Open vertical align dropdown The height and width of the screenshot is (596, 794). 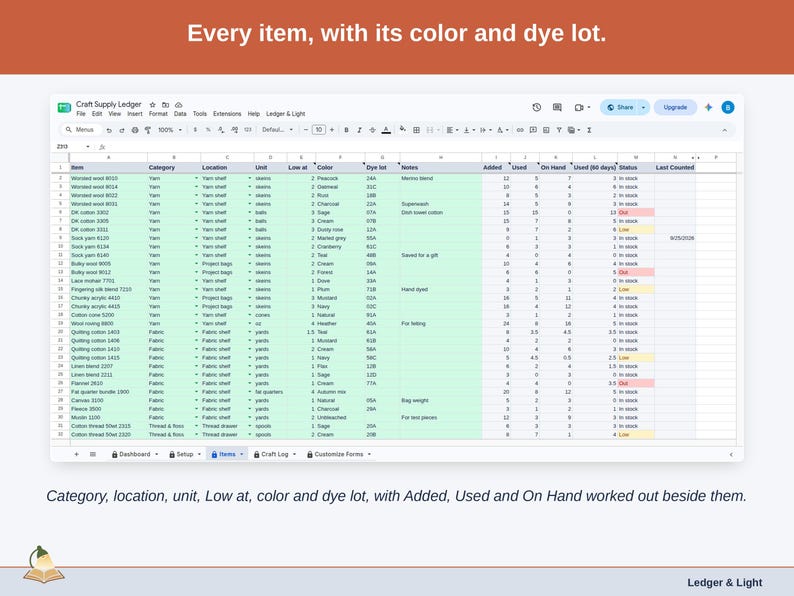(469, 130)
